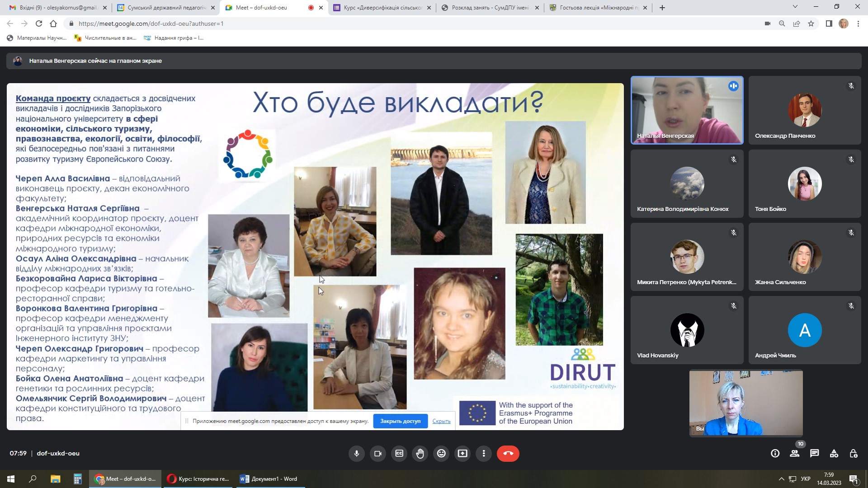Open chat with everyone panel
This screenshot has width=868, height=488.
814,453
